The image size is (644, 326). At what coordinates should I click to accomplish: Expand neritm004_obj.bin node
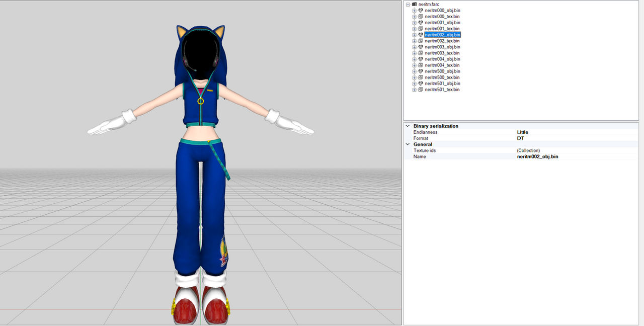(415, 59)
